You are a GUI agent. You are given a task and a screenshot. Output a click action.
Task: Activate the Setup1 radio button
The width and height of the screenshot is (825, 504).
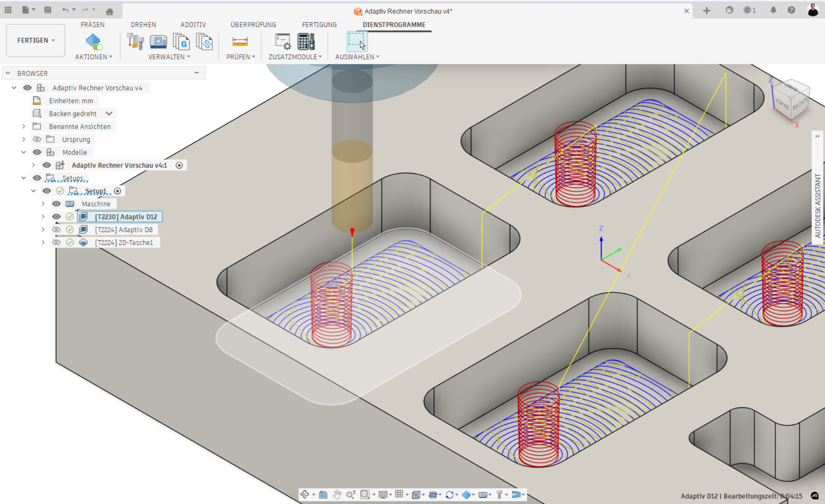(x=117, y=191)
